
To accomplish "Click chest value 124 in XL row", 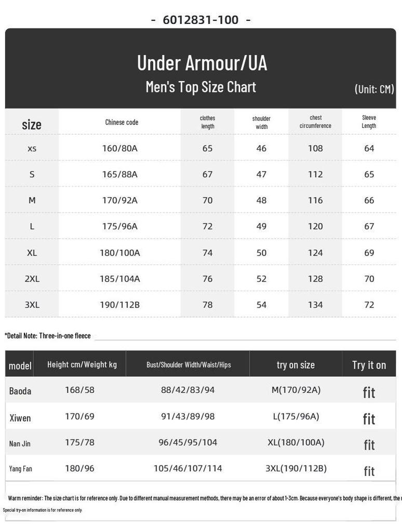I will pos(315,253).
